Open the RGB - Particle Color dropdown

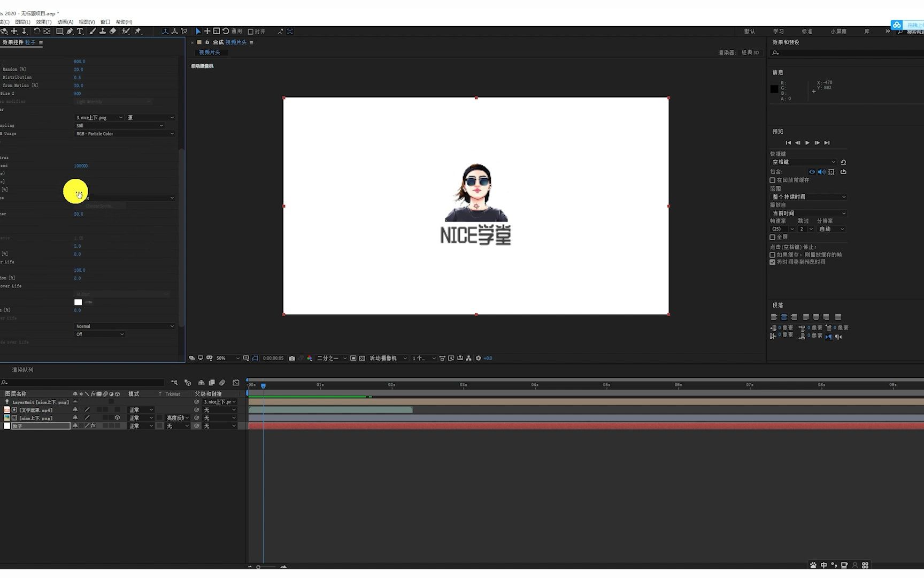(125, 134)
